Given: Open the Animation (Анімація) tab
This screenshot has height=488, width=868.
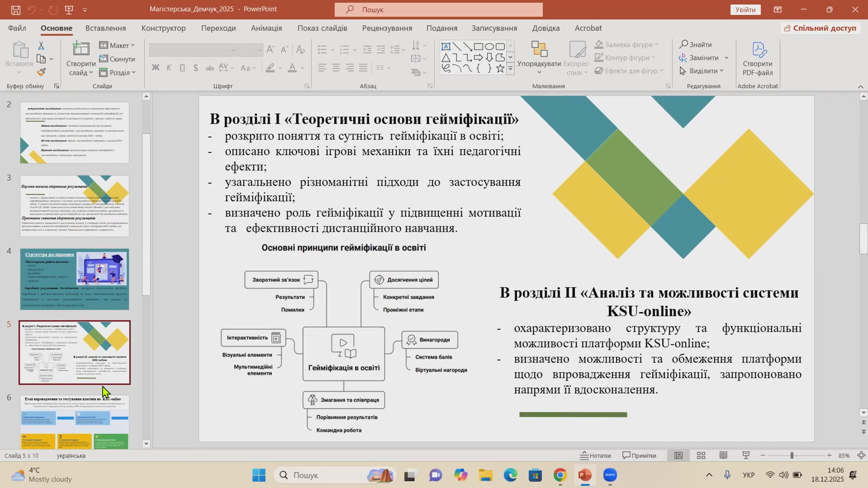Looking at the screenshot, I should pos(266,28).
